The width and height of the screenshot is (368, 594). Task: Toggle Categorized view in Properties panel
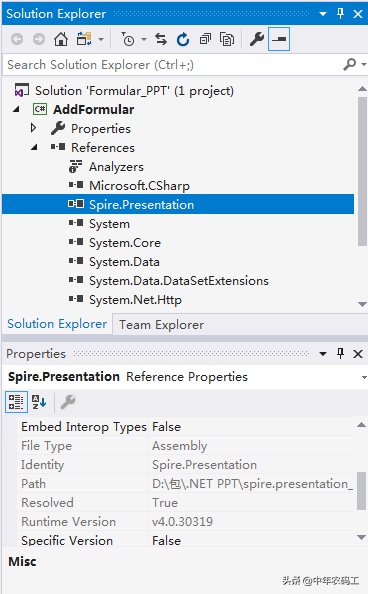coord(16,402)
